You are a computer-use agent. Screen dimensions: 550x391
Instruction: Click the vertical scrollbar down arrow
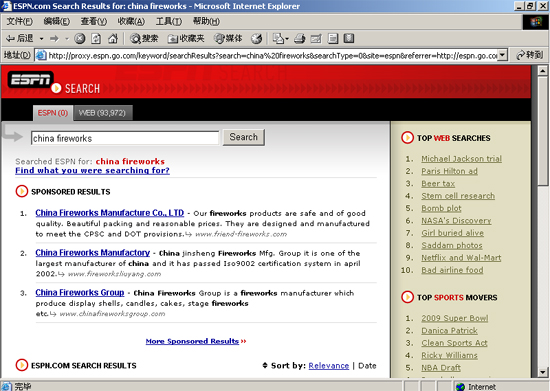543,372
